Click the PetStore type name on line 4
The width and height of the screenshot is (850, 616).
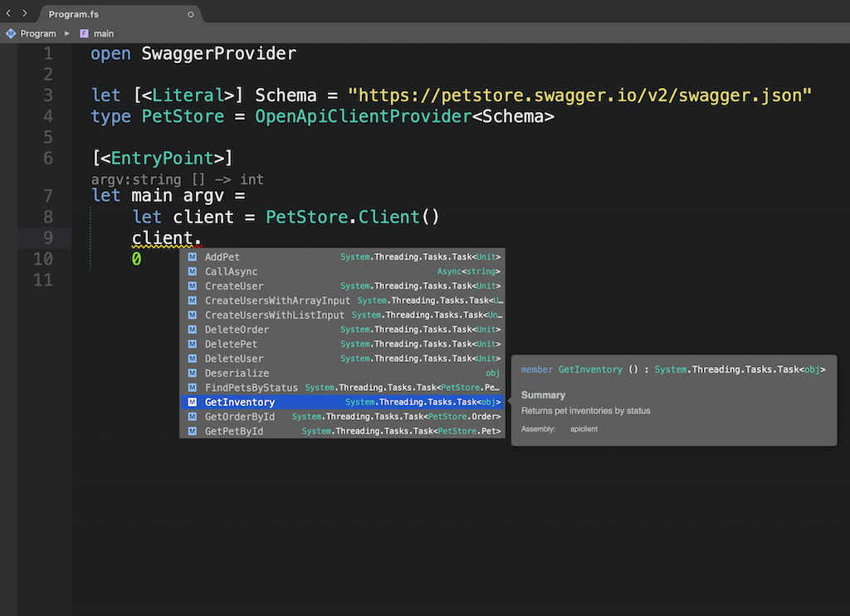pos(183,116)
